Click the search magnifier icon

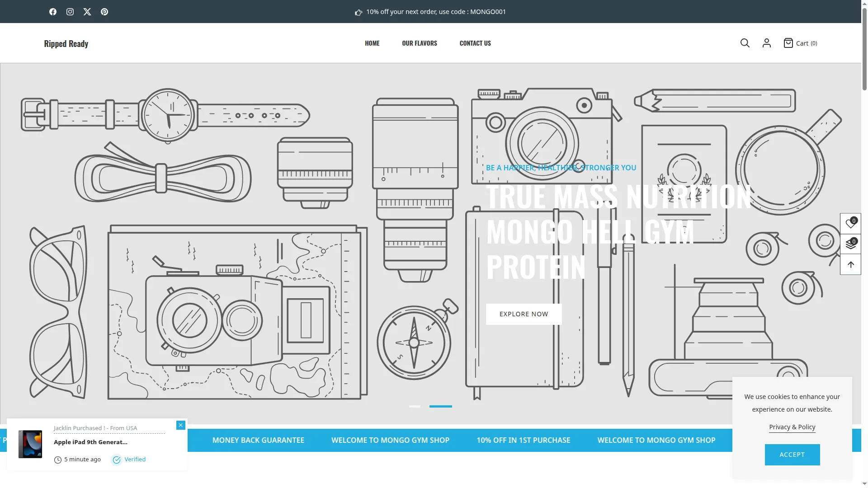tap(745, 43)
